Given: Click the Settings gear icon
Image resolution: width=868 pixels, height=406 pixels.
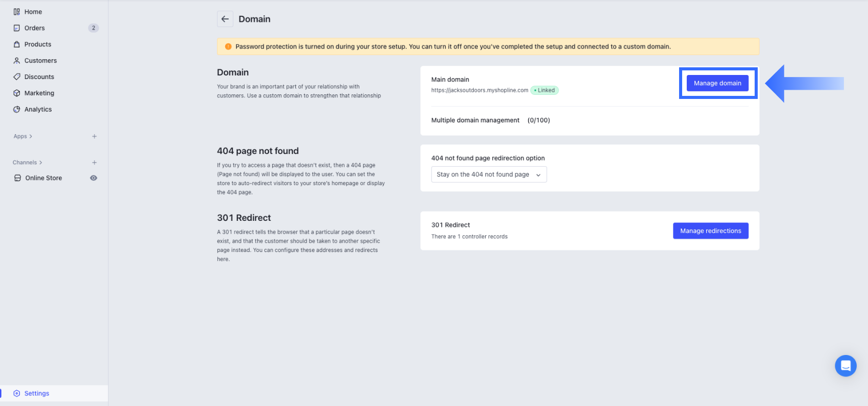Looking at the screenshot, I should point(17,393).
